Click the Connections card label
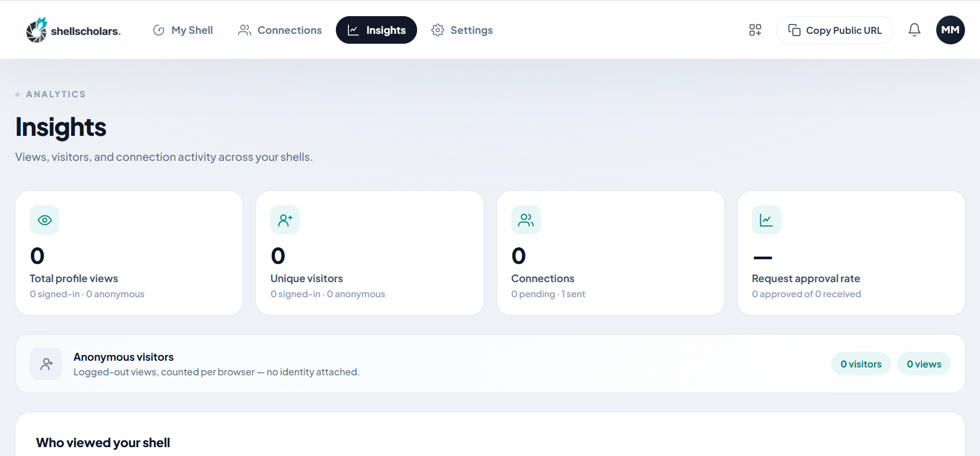Screen dimensions: 980x456 [543, 278]
